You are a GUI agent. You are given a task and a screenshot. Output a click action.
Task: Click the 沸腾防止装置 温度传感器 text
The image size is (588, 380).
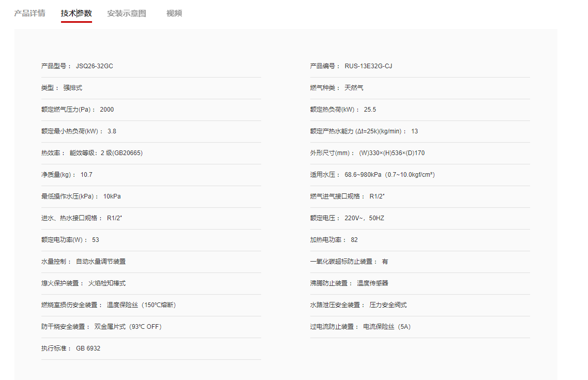[x=349, y=283]
